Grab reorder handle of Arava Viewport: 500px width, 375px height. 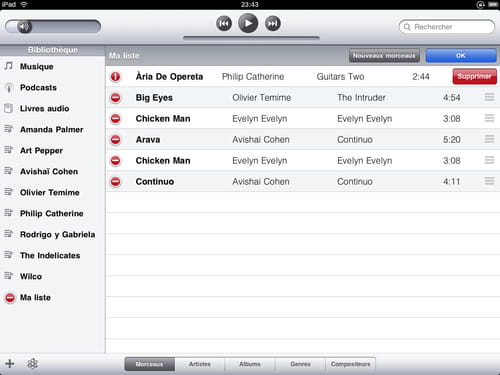[x=489, y=139]
